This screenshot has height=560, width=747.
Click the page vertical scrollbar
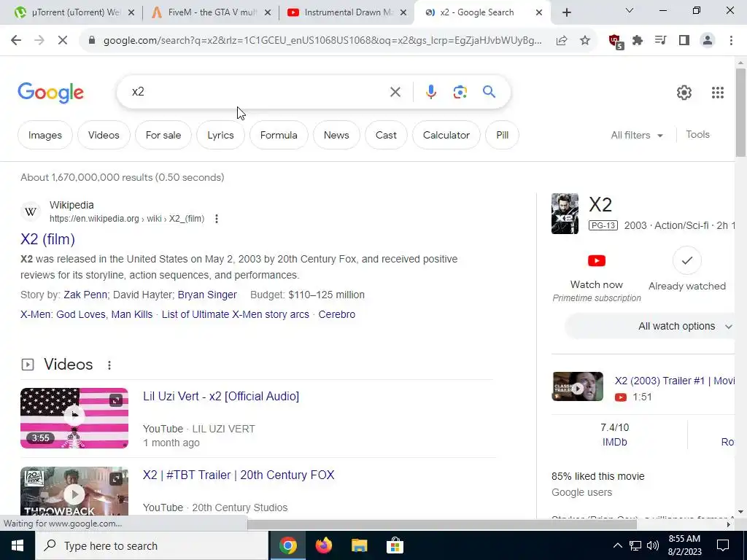coord(741,112)
